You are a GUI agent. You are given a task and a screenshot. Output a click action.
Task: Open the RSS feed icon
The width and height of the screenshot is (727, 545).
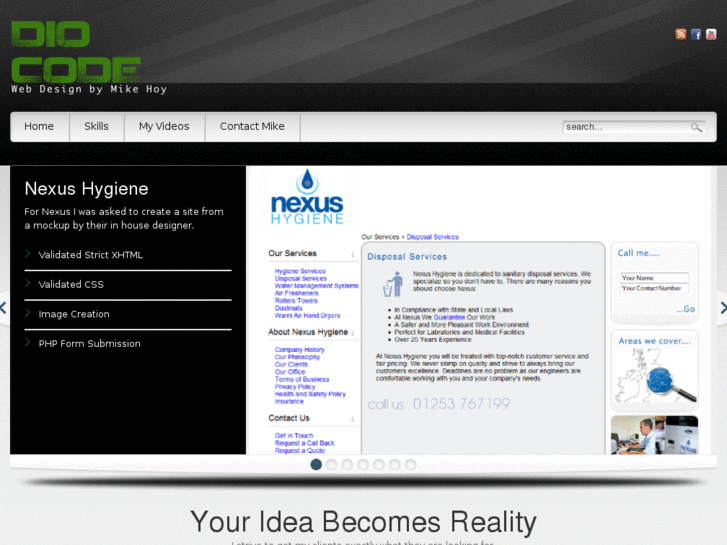point(680,34)
